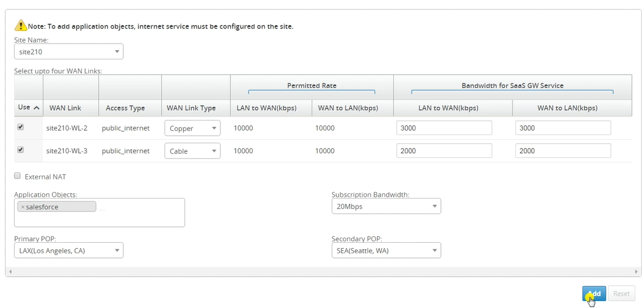Click horizontal scrollbar left arrow
644x308 pixels.
pyautogui.click(x=10, y=272)
